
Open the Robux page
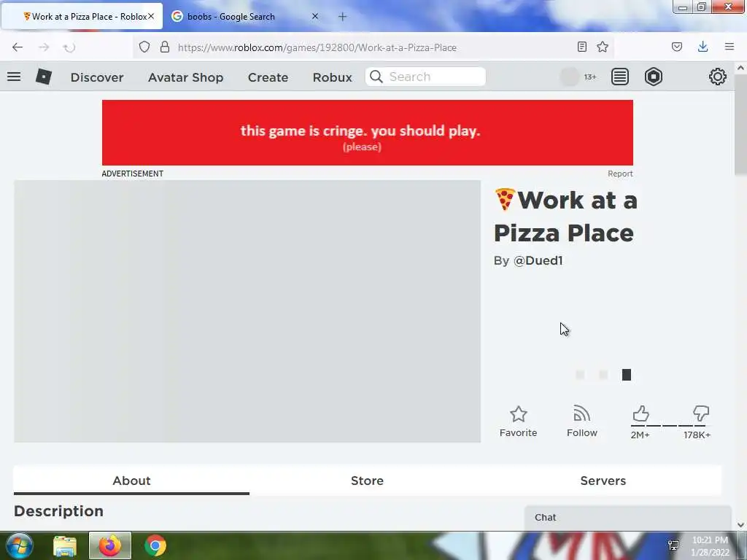click(333, 77)
